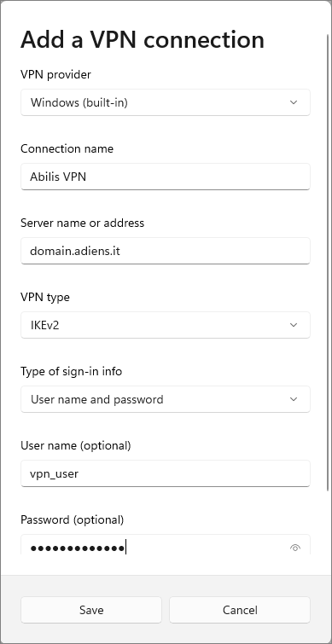Click the Server name or address label
Viewport: 332px width, 644px height.
[x=82, y=223]
